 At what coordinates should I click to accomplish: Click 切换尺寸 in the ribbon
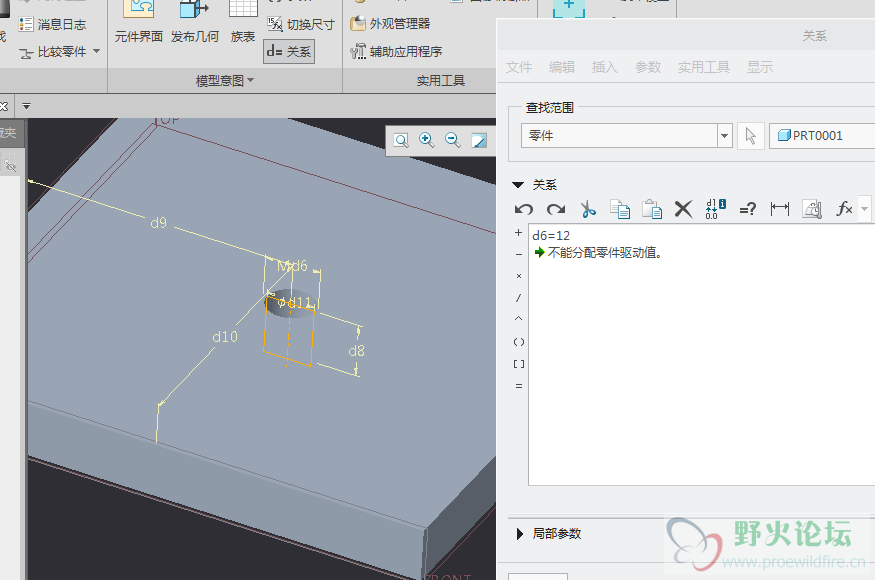(301, 24)
